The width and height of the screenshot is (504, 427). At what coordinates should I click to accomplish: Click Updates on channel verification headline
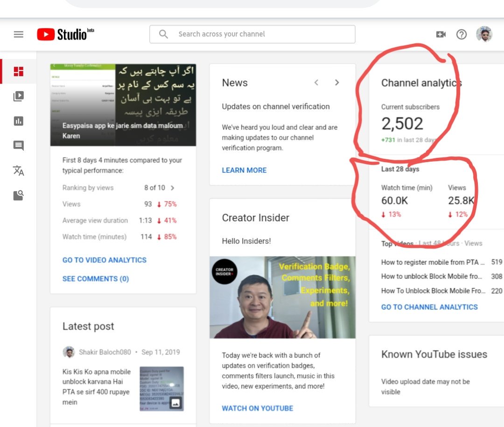point(276,107)
